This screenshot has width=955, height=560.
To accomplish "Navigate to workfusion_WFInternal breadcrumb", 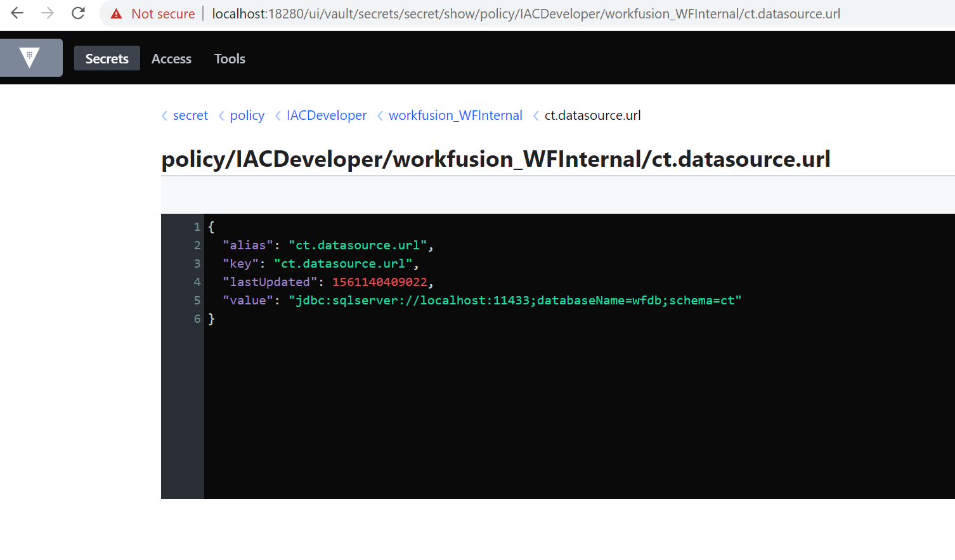I will click(x=455, y=115).
